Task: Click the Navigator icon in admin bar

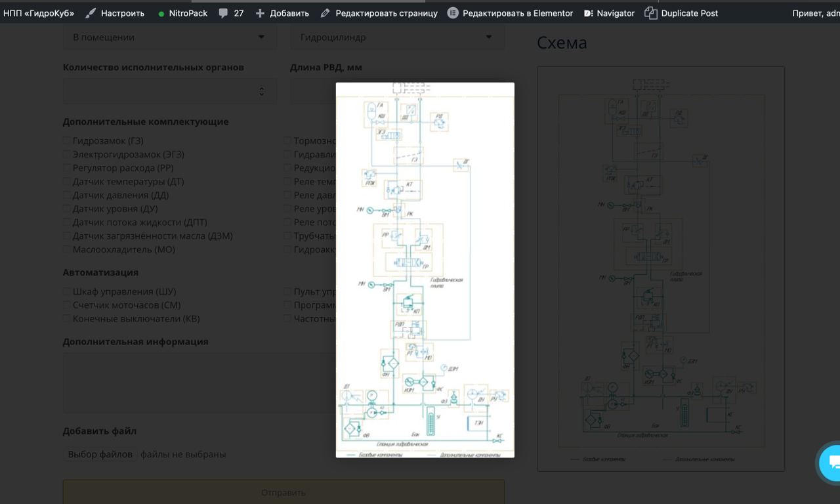Action: point(588,13)
